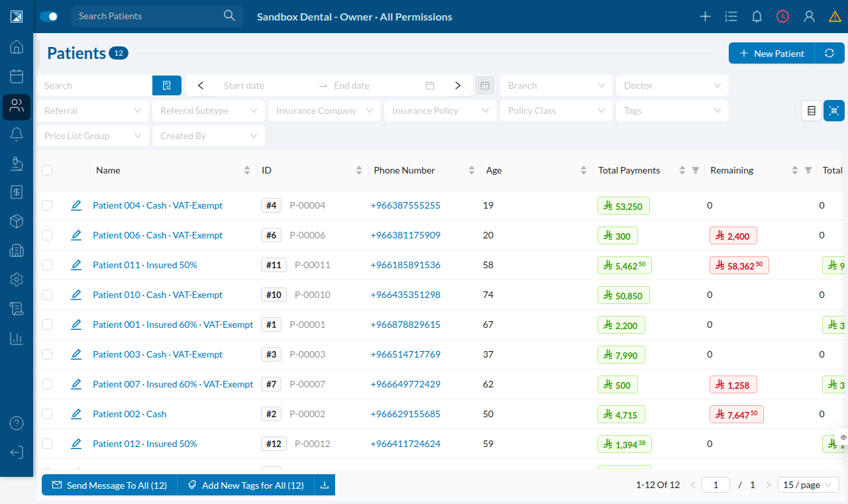Click the Logout icon in sidebar
Image resolution: width=848 pixels, height=504 pixels.
pos(17,452)
